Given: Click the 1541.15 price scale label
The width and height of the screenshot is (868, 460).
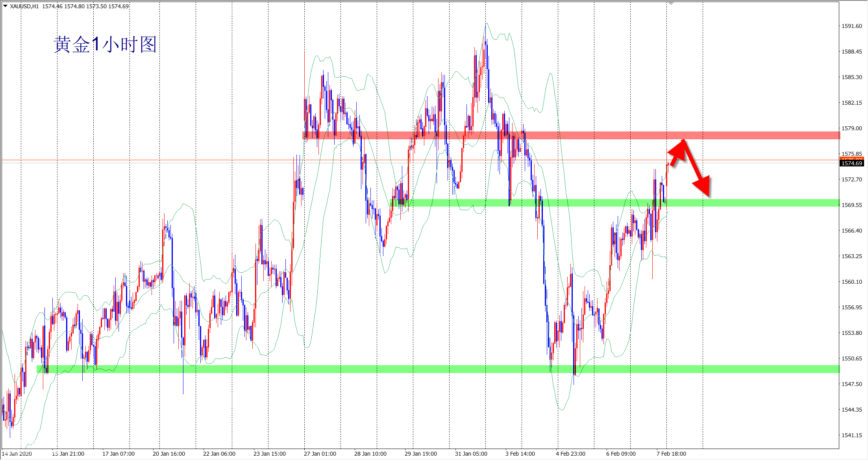Looking at the screenshot, I should point(851,435).
